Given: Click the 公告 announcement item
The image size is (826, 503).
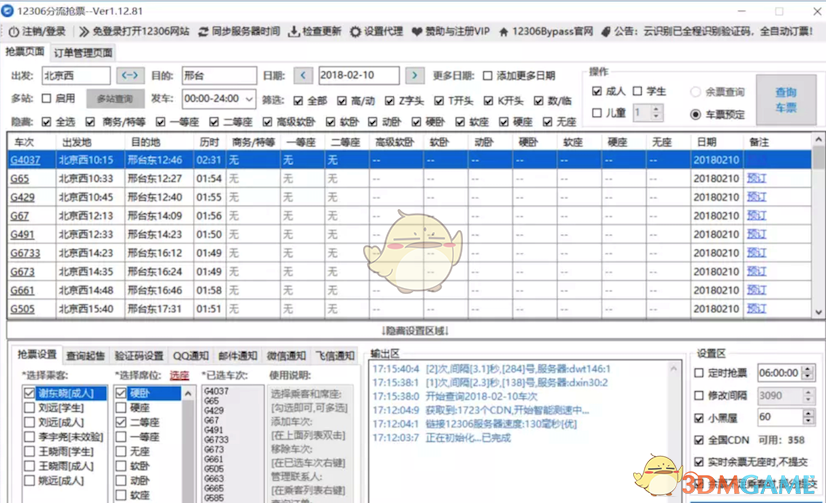Looking at the screenshot, I should 707,32.
